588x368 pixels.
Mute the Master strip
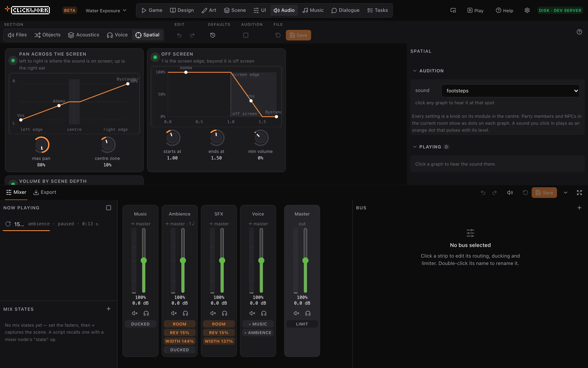click(296, 313)
